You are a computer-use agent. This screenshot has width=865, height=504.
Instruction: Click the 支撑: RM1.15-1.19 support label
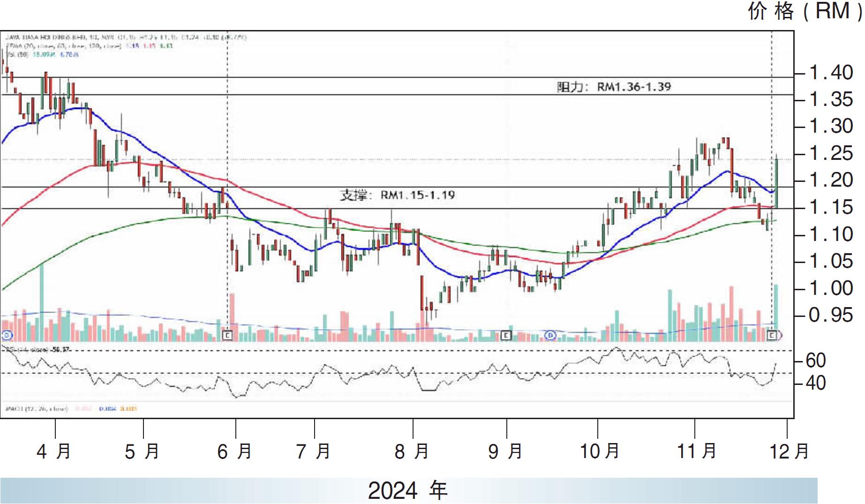(x=397, y=195)
